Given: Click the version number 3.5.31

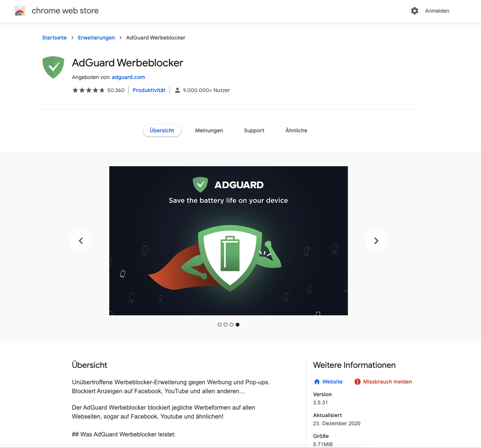Looking at the screenshot, I should pyautogui.click(x=321, y=403).
